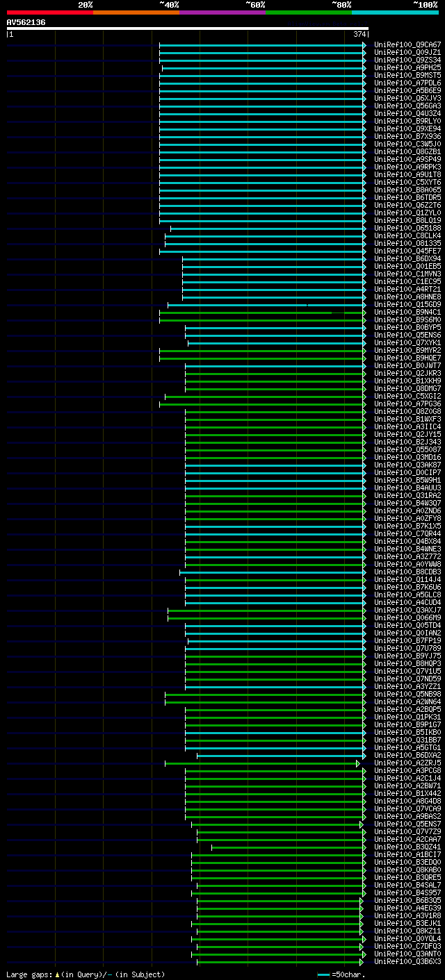This screenshot has width=445, height=980.
Task: Click the green ~80% legend segment
Action: tap(309, 12)
